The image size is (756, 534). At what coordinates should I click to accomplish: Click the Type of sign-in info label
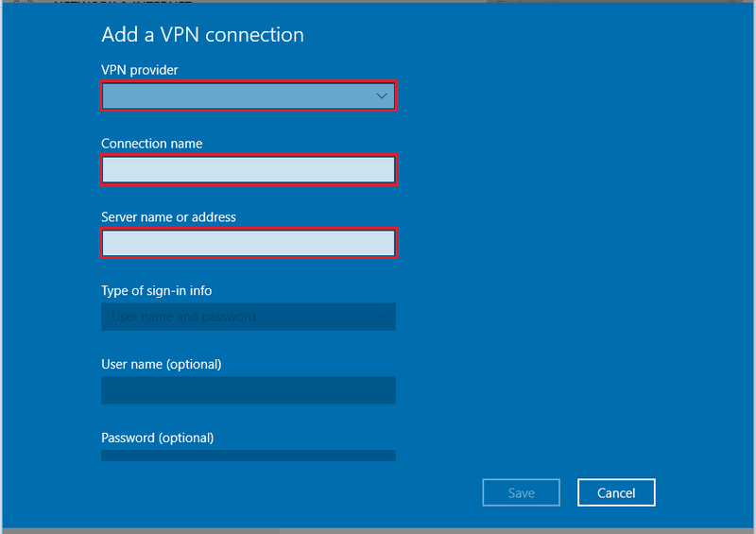[156, 290]
